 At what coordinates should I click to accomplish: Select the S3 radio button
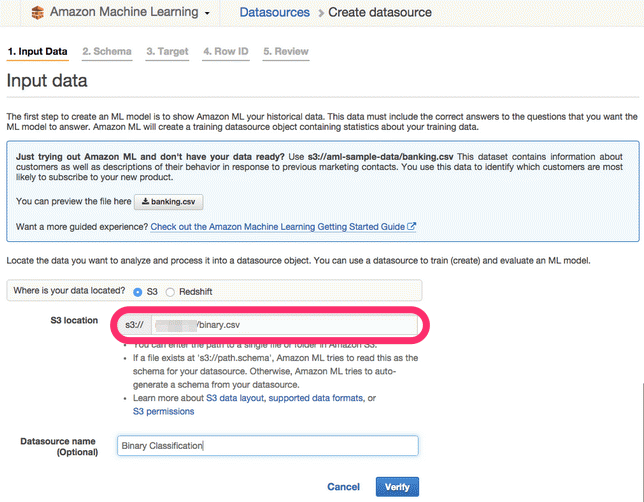[138, 292]
